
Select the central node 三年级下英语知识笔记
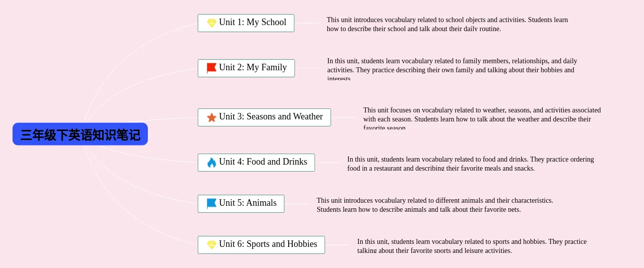[x=80, y=135]
